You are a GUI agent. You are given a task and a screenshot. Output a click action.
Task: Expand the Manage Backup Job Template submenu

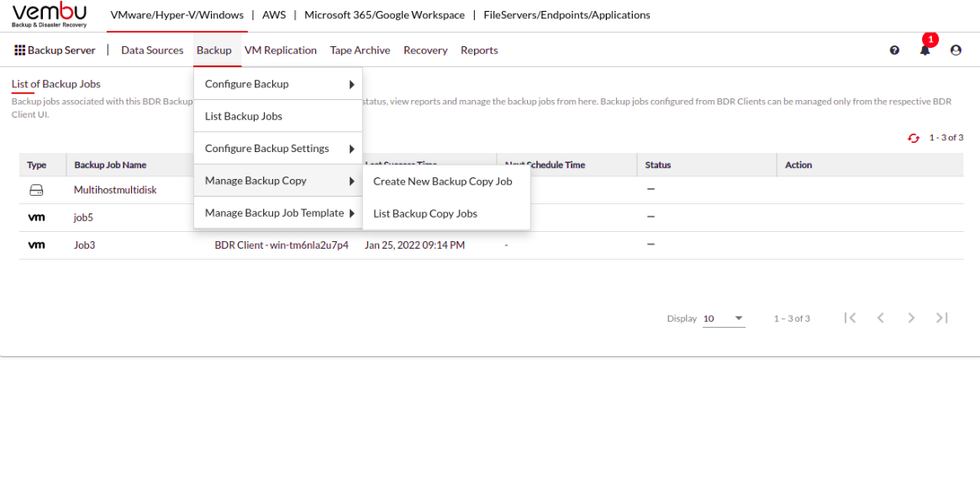coord(352,213)
